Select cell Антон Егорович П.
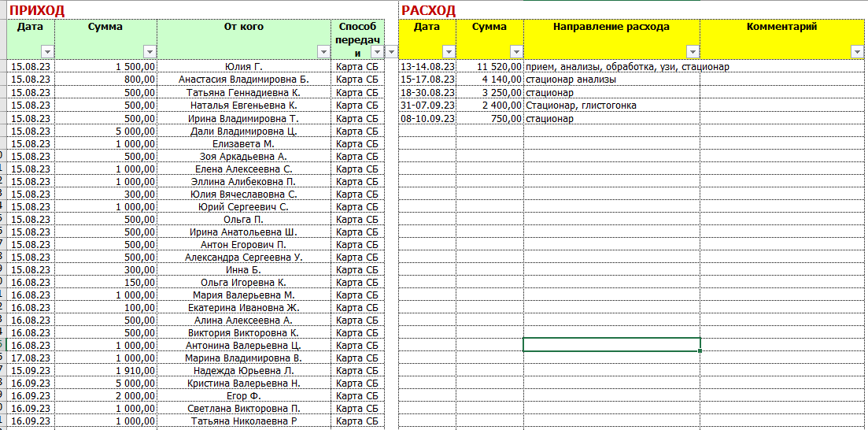Image resolution: width=868 pixels, height=430 pixels. coord(244,244)
